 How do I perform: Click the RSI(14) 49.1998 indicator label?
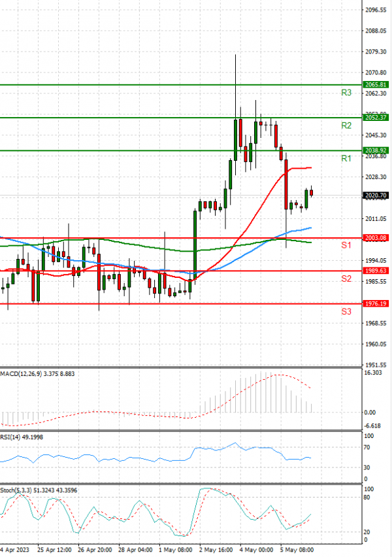22,437
